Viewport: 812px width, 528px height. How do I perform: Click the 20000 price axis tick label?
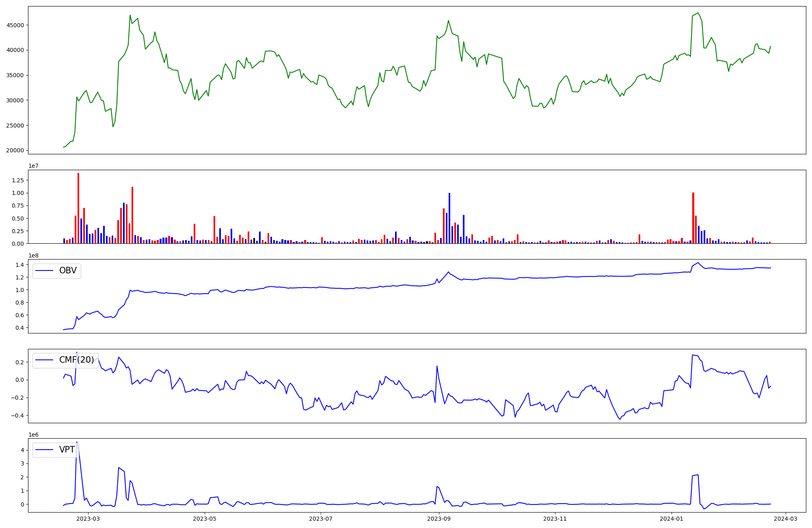coord(15,151)
